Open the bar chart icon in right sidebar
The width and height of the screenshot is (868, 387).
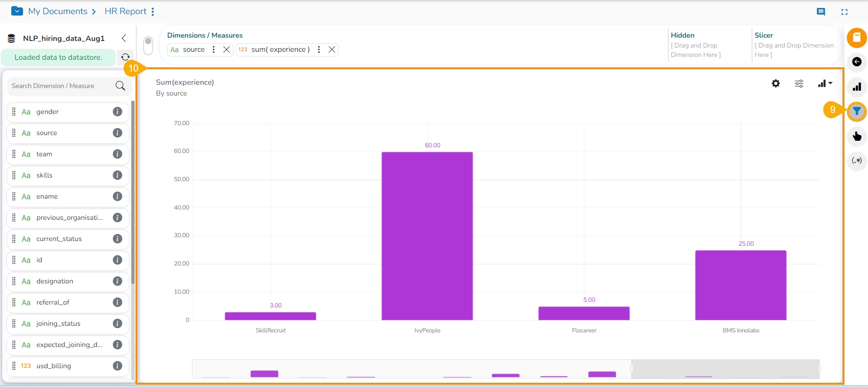pos(857,87)
